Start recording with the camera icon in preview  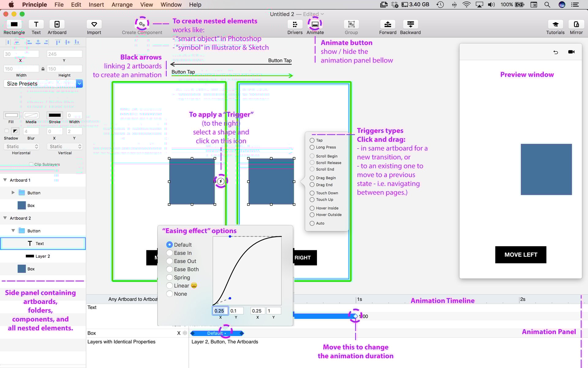click(x=571, y=52)
